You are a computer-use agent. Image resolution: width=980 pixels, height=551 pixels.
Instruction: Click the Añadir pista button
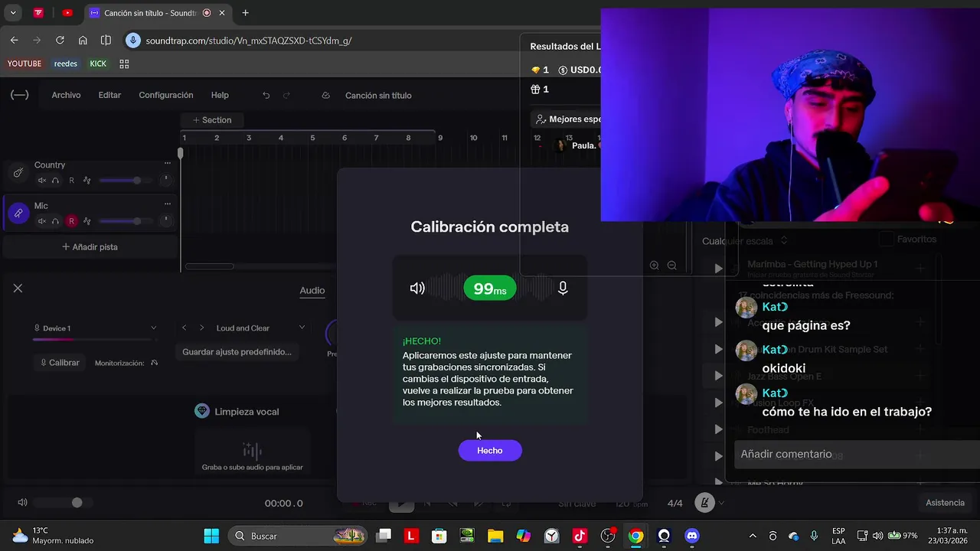(x=90, y=247)
